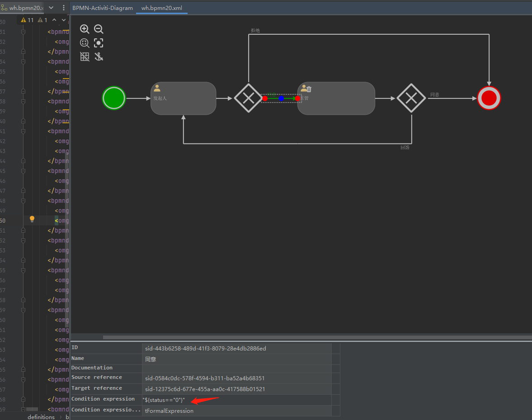Toggle the grid display icon
532x420 pixels.
point(85,57)
